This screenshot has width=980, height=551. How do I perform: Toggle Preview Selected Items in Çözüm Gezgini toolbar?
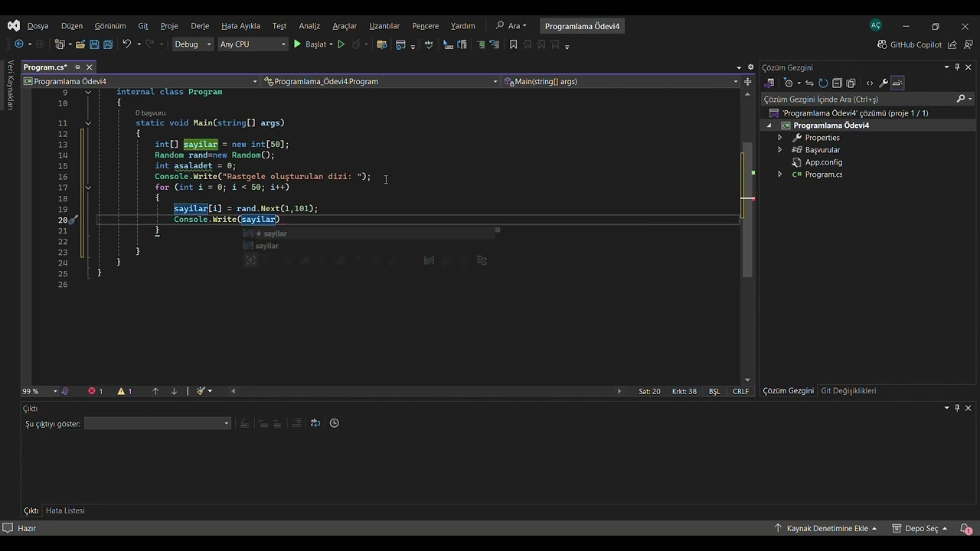pyautogui.click(x=898, y=83)
